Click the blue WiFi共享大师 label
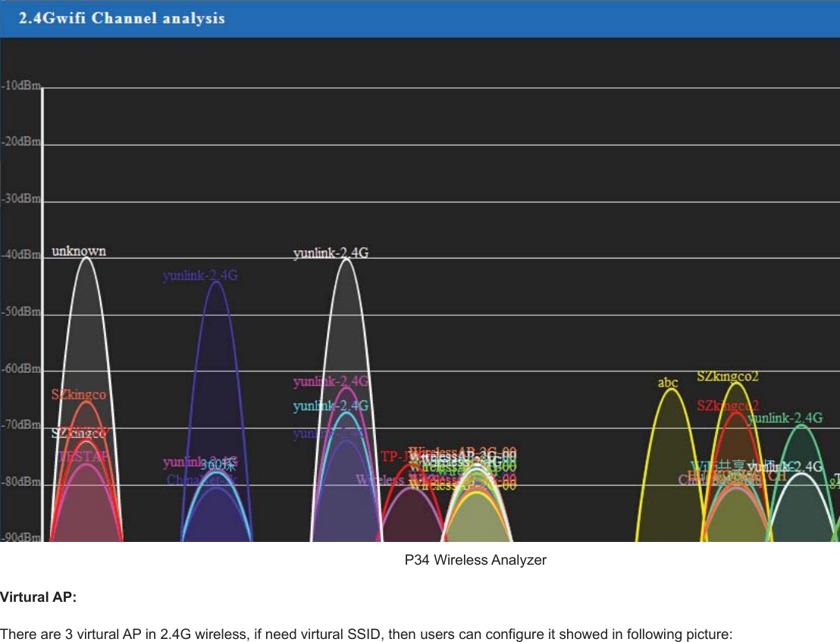 tap(716, 468)
